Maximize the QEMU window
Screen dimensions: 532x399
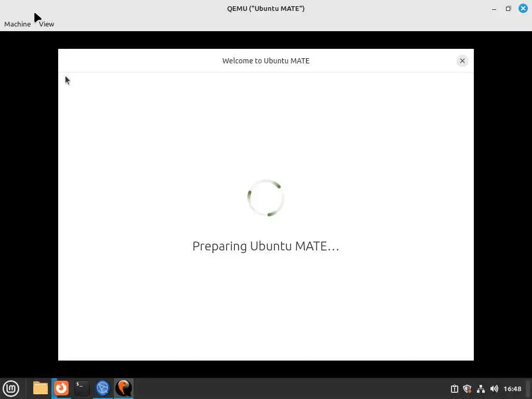click(508, 9)
